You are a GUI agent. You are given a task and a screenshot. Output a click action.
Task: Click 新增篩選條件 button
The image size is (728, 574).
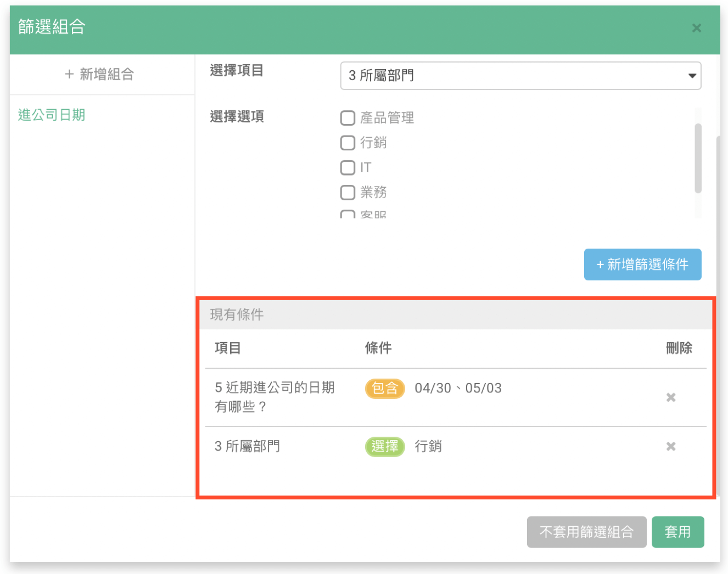pos(642,265)
